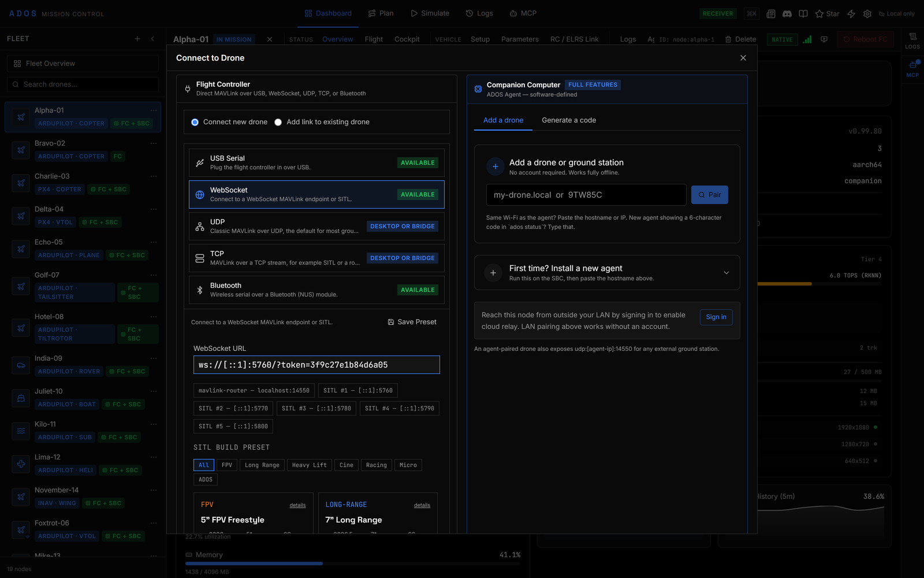This screenshot has width=924, height=578.
Task: Open details for 7" Long Range preset
Action: pyautogui.click(x=422, y=505)
